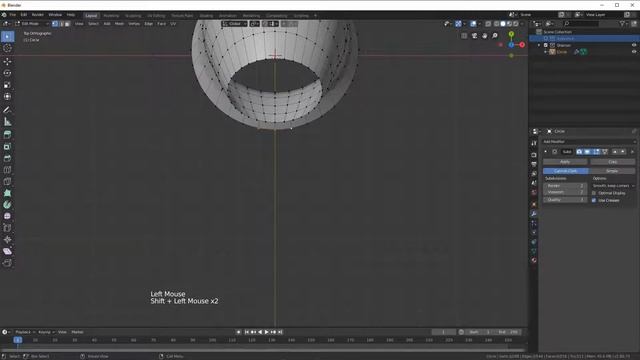Image resolution: width=640 pixels, height=360 pixels.
Task: Select the Shear tool
Action: click(x=7, y=251)
